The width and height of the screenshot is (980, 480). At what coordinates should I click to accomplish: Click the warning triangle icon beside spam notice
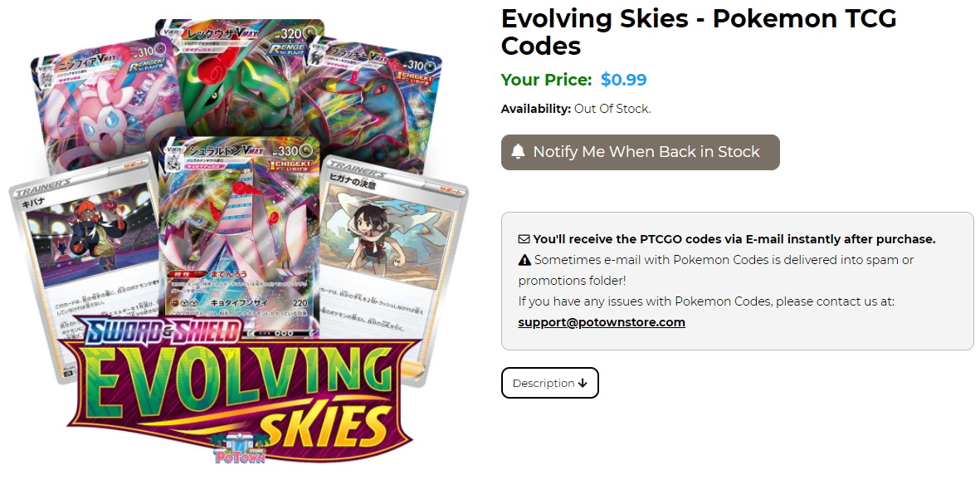pyautogui.click(x=524, y=260)
